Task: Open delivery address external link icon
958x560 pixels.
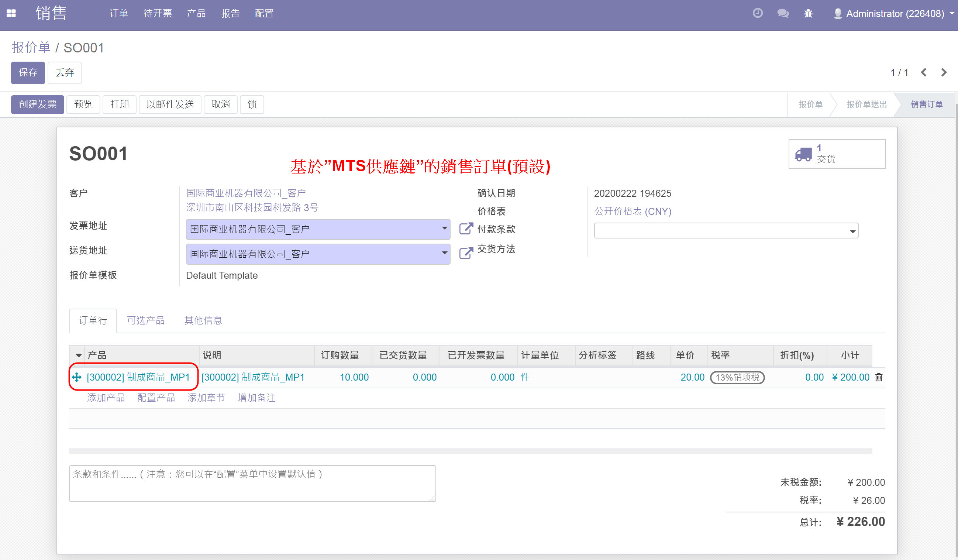Action: (x=466, y=253)
